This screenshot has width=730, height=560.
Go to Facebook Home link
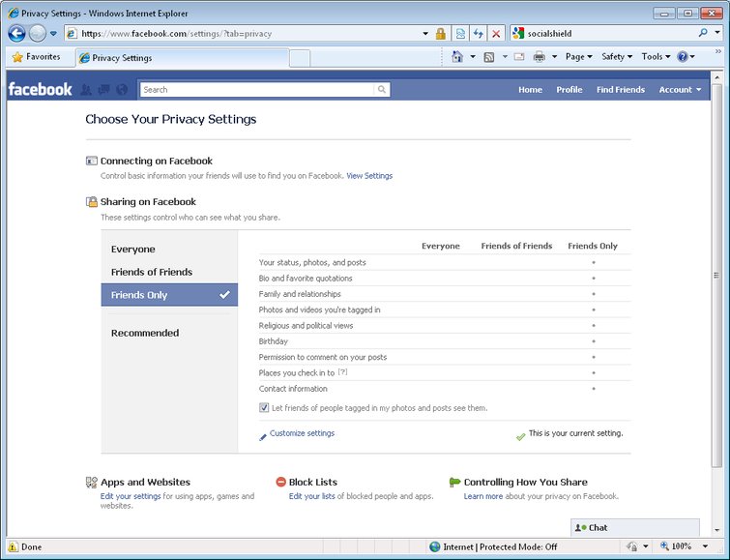click(530, 89)
